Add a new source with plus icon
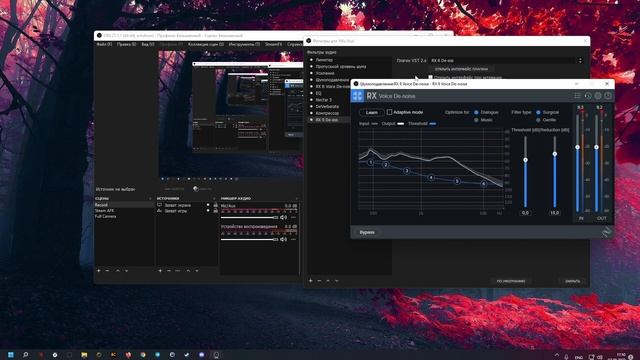640x360 pixels. [160, 271]
